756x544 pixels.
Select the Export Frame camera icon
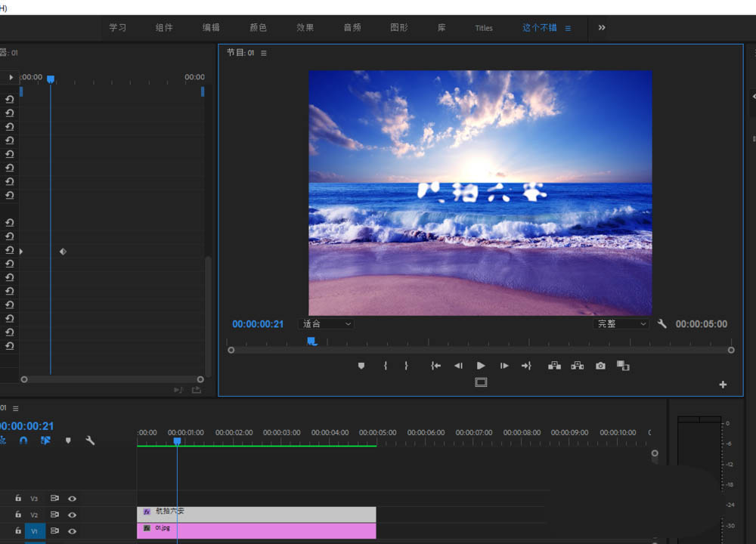click(x=600, y=366)
